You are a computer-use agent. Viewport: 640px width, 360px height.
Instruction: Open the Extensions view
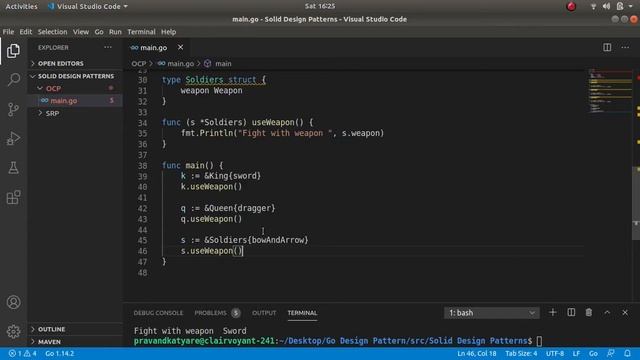(x=13, y=198)
